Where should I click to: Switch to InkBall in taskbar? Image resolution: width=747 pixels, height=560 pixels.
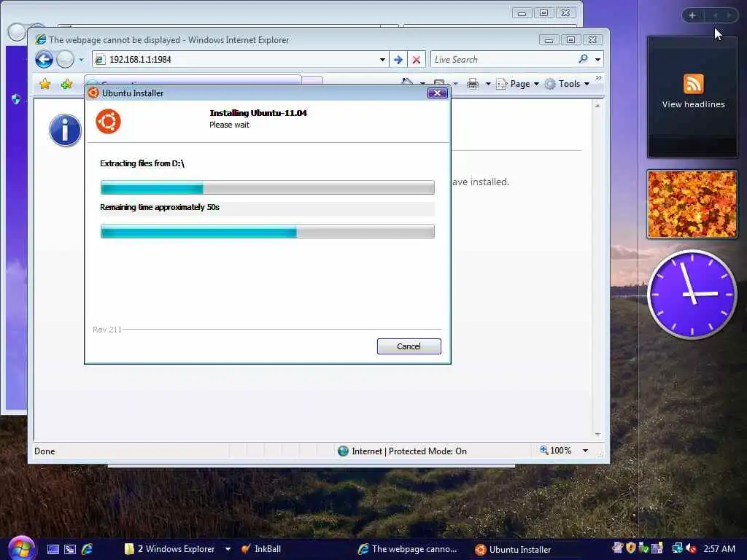click(x=261, y=549)
